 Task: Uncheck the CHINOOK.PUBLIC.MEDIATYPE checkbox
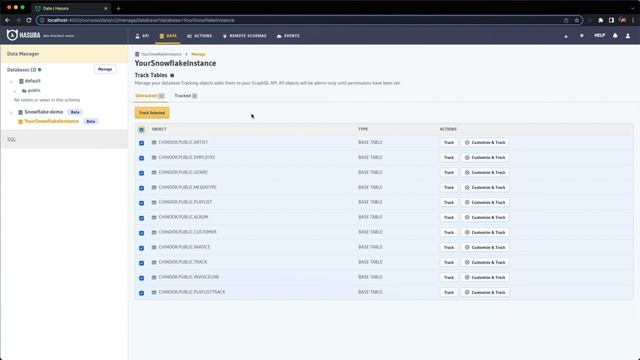tap(142, 188)
